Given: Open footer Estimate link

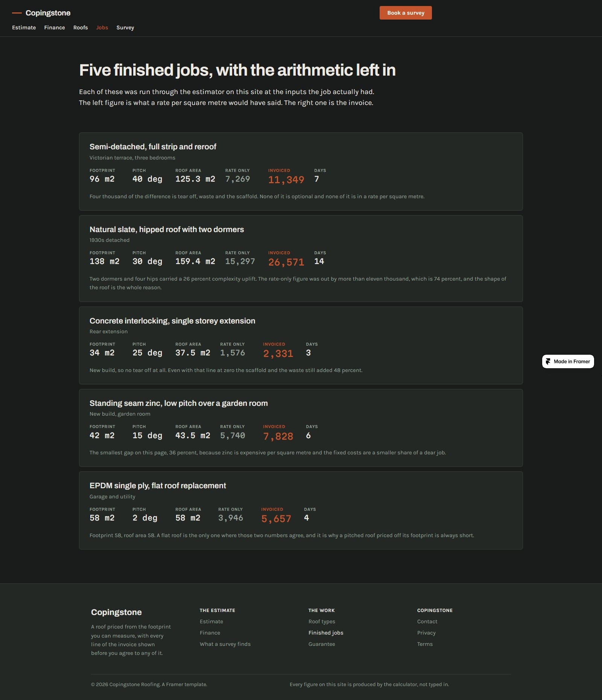Looking at the screenshot, I should [211, 621].
